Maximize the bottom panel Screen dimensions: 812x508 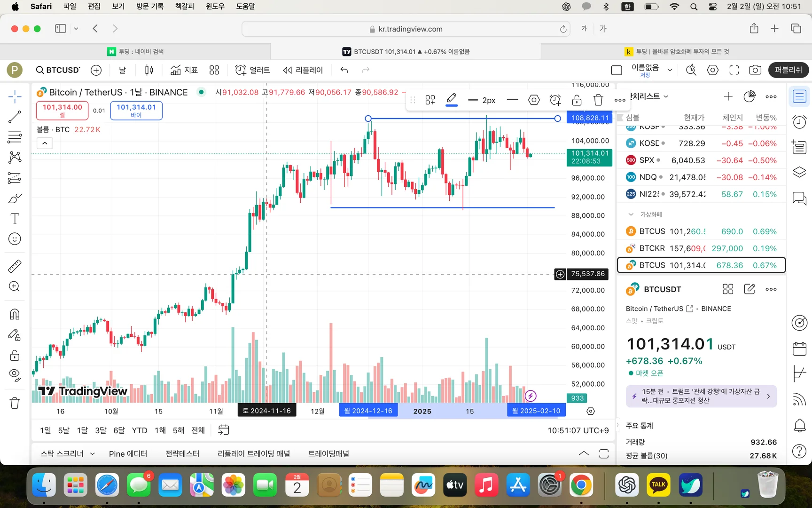click(604, 453)
